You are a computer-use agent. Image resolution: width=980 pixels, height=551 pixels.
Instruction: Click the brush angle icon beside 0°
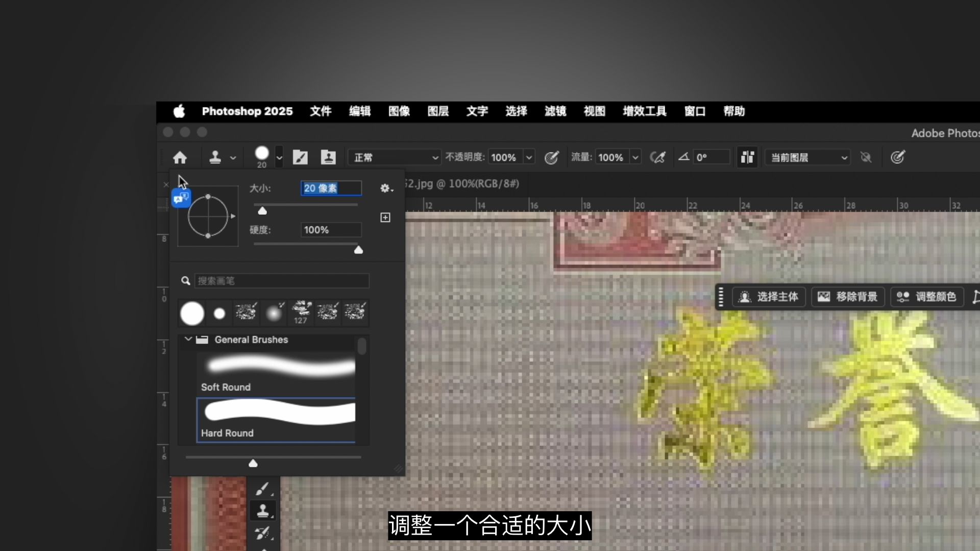[684, 157]
